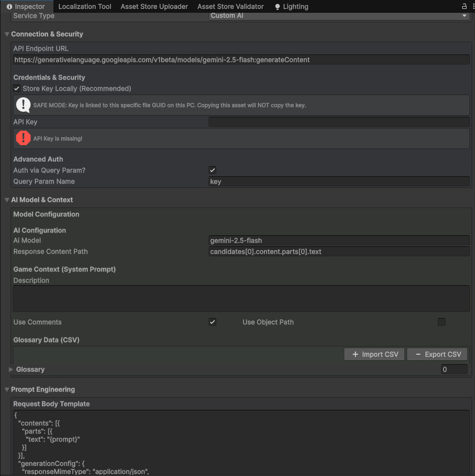Click the red API Key missing error icon
Viewport: 475px width, 476px height.
[23, 138]
